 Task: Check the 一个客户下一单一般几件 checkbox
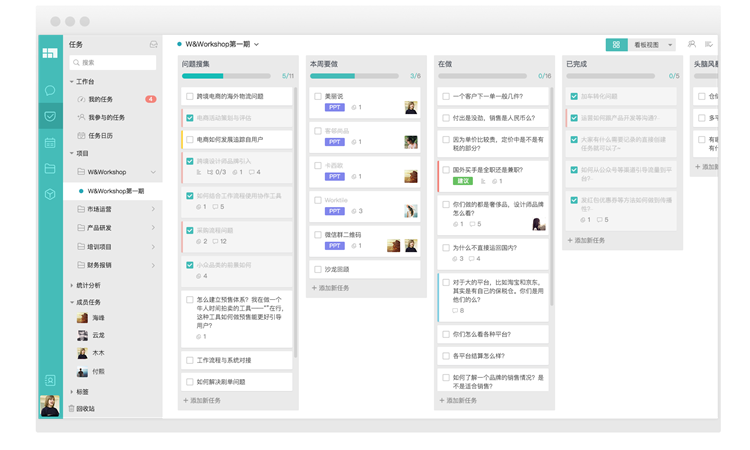(x=446, y=97)
